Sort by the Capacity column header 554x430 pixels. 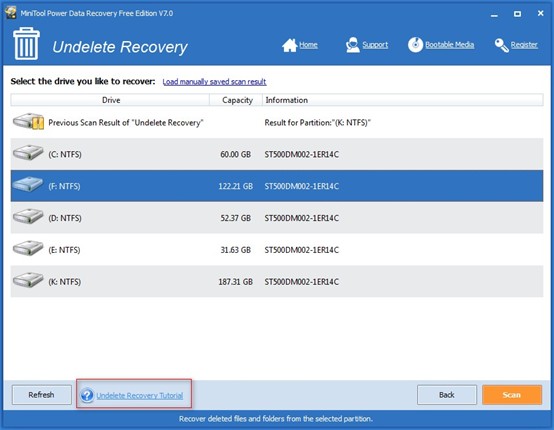pyautogui.click(x=236, y=100)
